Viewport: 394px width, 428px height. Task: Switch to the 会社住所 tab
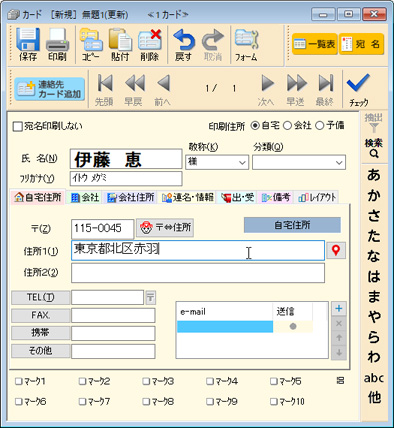click(x=131, y=197)
